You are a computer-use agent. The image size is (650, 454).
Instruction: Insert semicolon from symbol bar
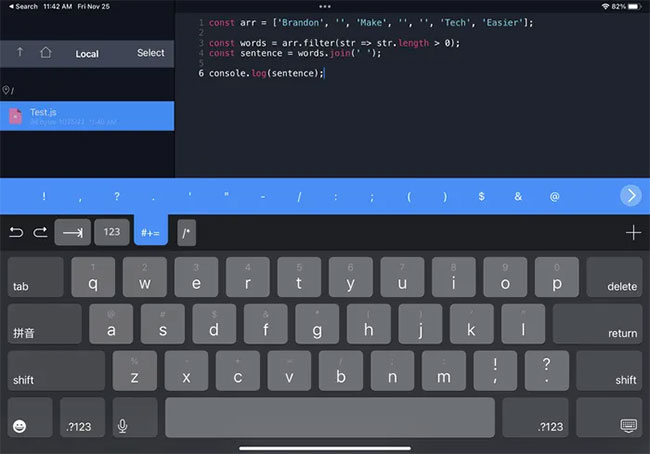[372, 197]
